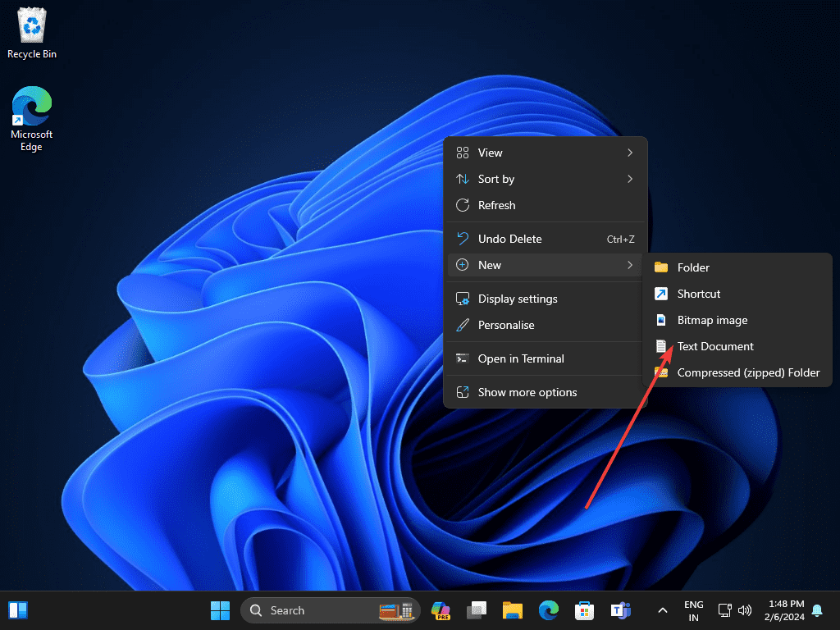840x630 pixels.
Task: Choose Refresh from the context menu
Action: pos(545,205)
